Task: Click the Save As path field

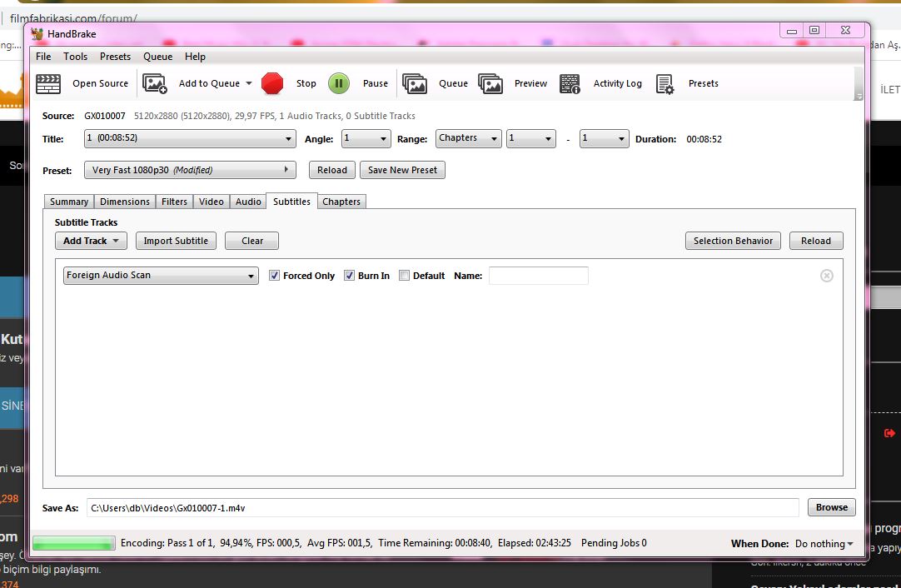Action: (442, 507)
